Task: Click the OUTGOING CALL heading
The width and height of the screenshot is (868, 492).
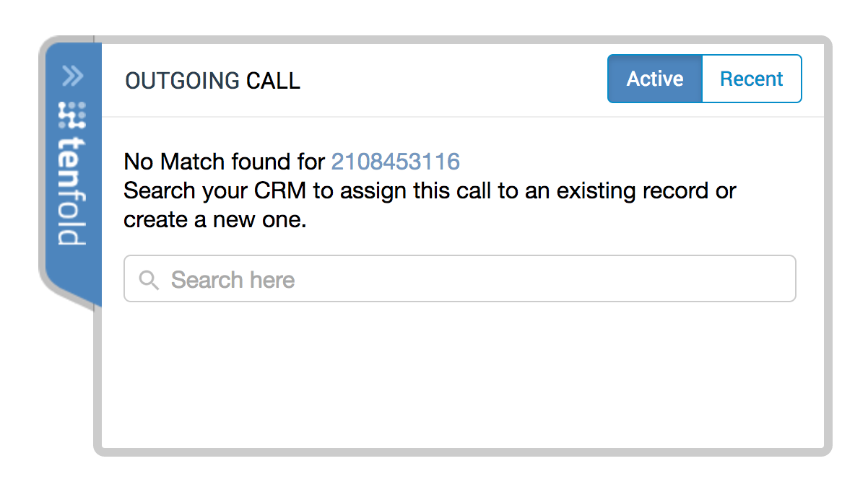Action: click(x=213, y=81)
